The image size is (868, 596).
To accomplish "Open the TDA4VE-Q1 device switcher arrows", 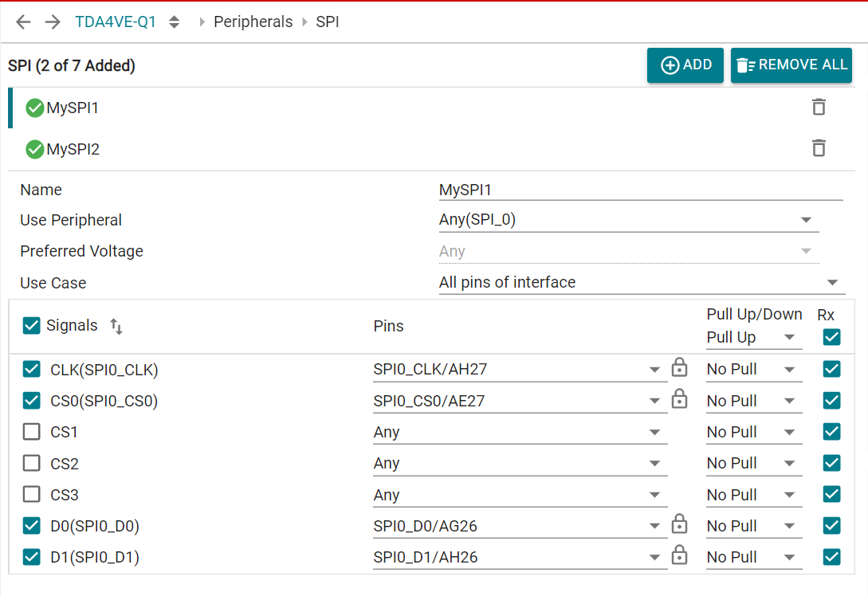I will click(x=174, y=22).
